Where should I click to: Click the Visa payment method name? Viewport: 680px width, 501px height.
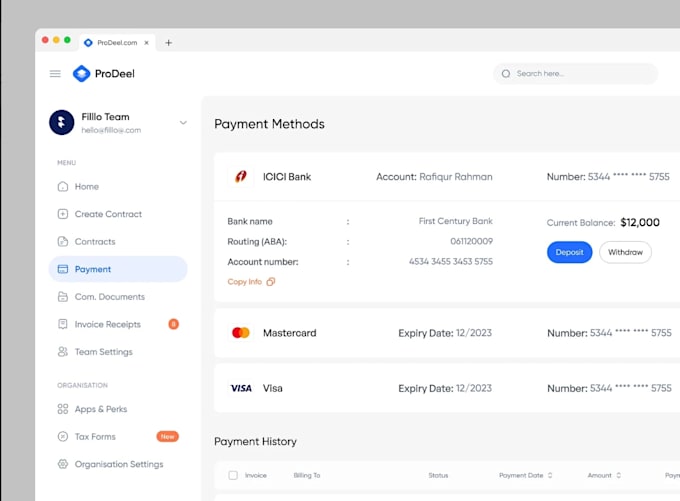[x=273, y=388]
